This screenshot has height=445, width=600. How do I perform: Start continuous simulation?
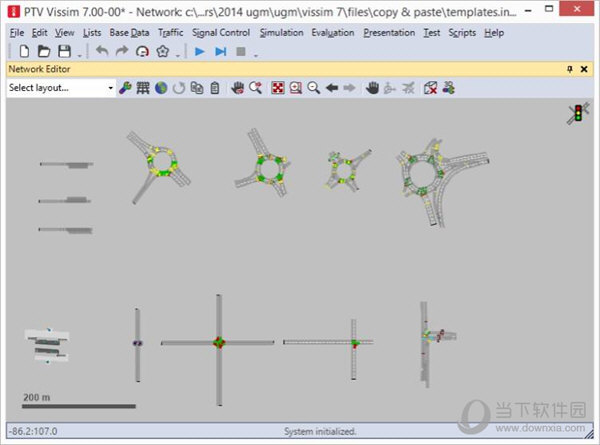tap(199, 51)
